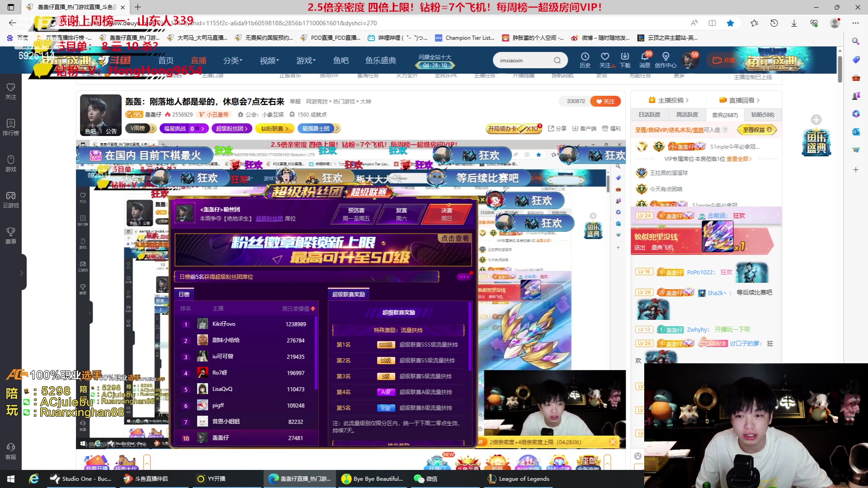This screenshot has width=868, height=488.
Task: Click the 超级联赛奖励 panel scrollbar
Action: coord(470,337)
